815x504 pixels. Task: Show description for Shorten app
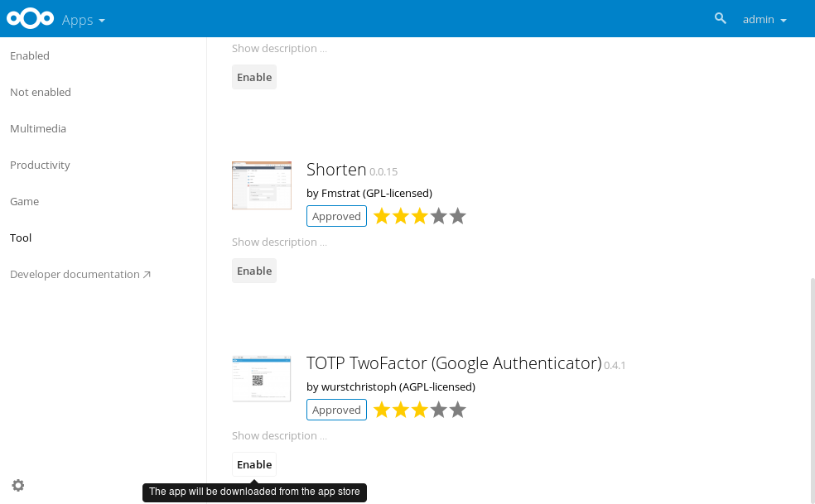pos(279,242)
